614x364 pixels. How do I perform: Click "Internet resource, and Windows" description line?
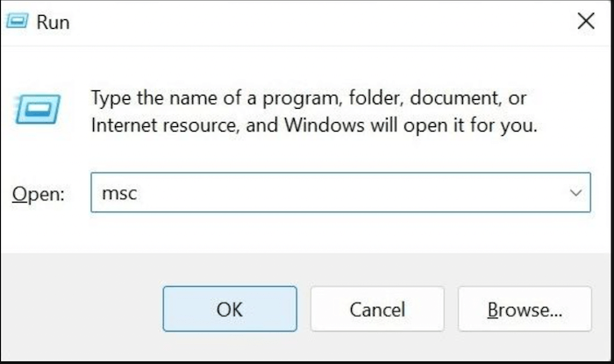228,125
